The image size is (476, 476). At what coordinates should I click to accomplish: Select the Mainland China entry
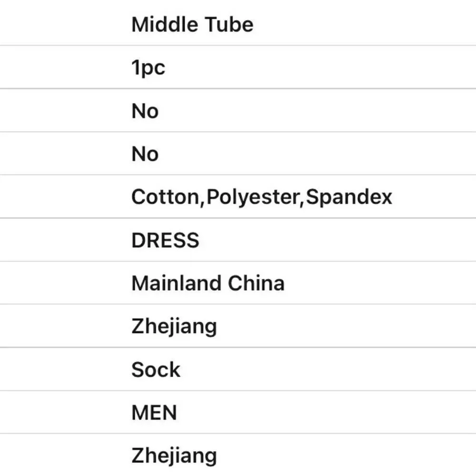pos(208,283)
